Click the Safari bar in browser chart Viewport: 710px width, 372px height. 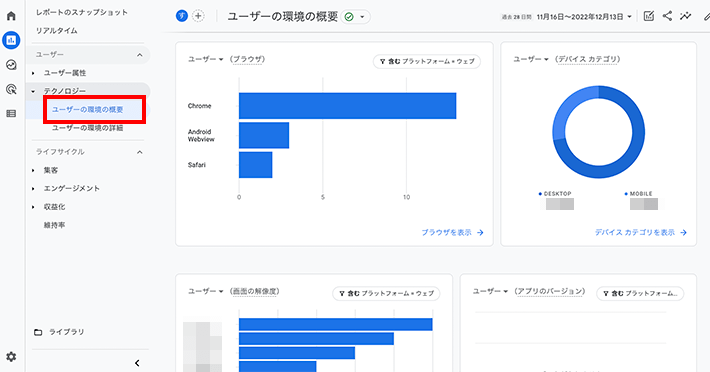pos(255,165)
